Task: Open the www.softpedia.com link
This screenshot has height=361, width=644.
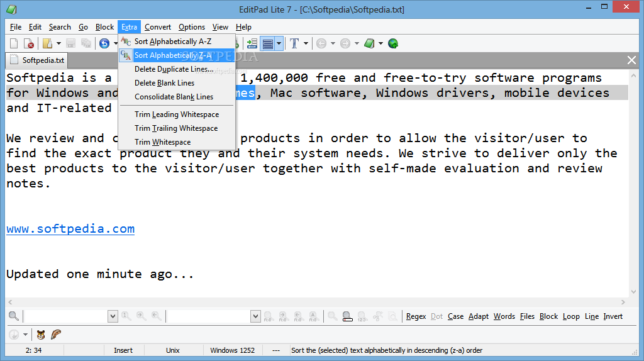Action: click(70, 229)
